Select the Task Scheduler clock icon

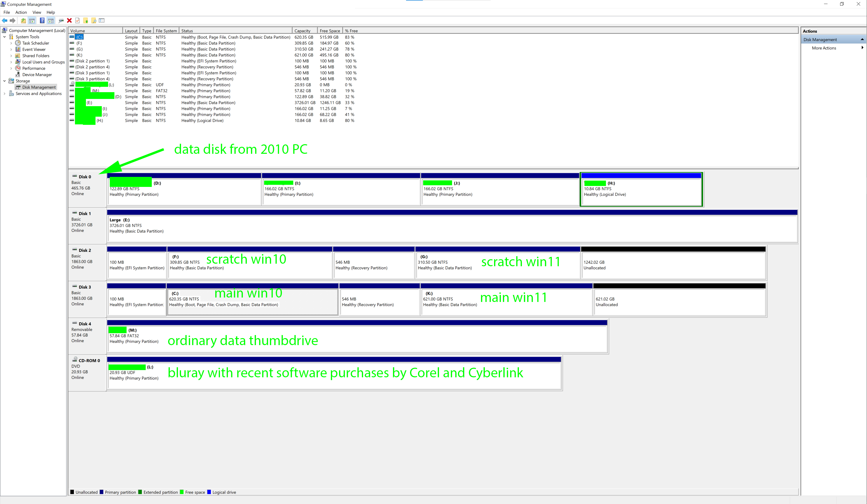(18, 43)
